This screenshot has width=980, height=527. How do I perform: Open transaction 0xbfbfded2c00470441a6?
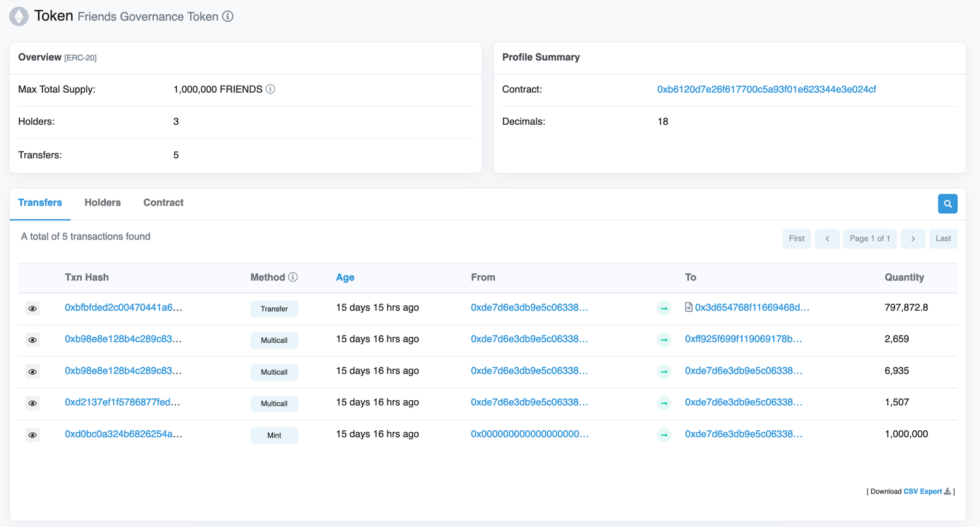click(123, 307)
